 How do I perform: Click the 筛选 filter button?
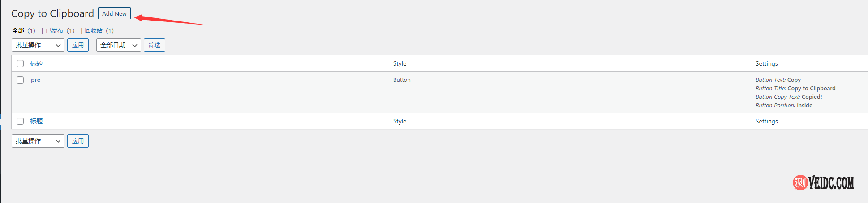pos(155,45)
